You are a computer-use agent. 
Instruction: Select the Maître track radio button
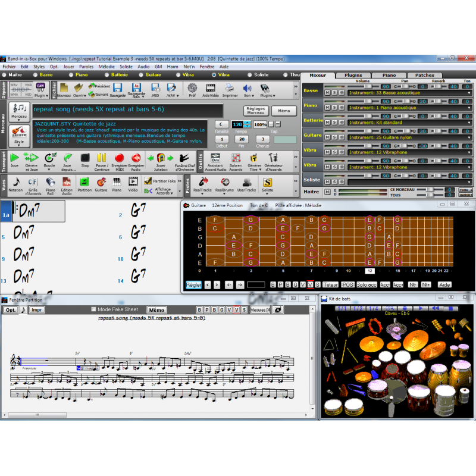pyautogui.click(x=4, y=75)
